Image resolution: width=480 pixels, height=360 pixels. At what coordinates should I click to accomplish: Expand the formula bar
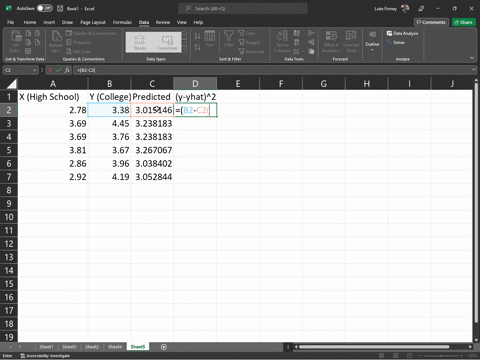(474, 70)
